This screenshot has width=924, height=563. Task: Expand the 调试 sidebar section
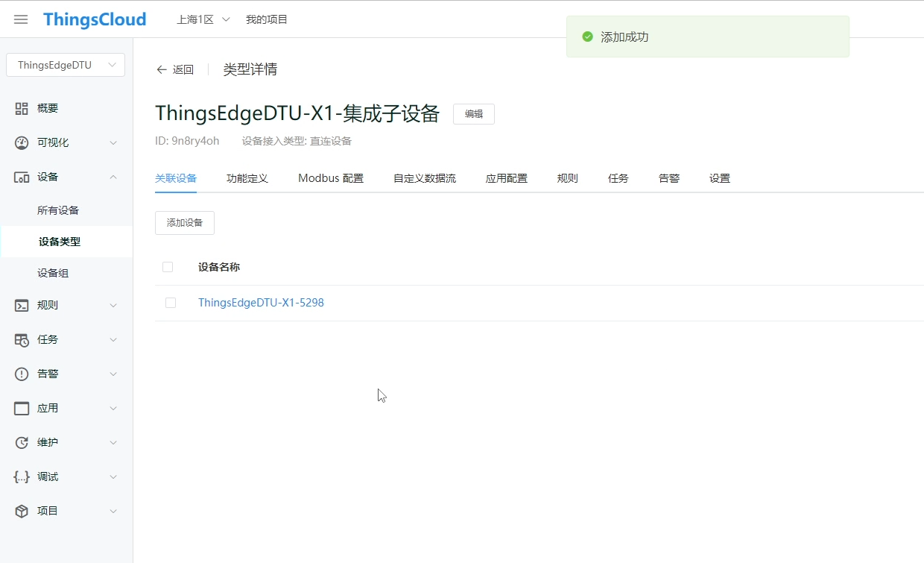pyautogui.click(x=113, y=476)
